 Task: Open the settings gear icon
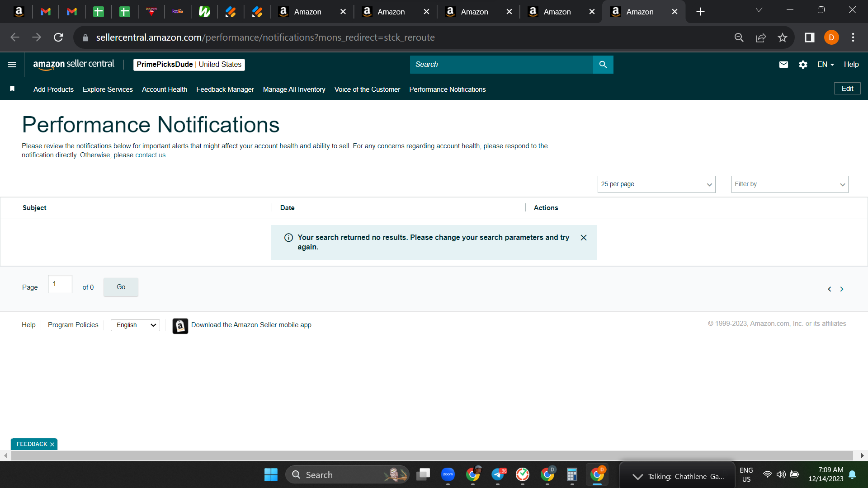[803, 65]
